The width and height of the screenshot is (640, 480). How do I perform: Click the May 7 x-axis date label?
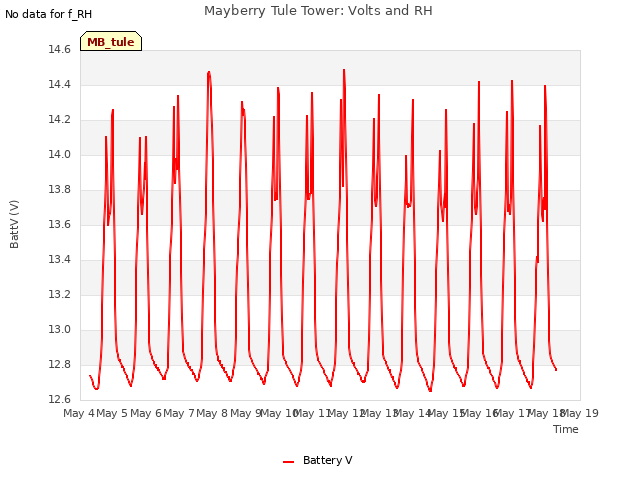[179, 413]
